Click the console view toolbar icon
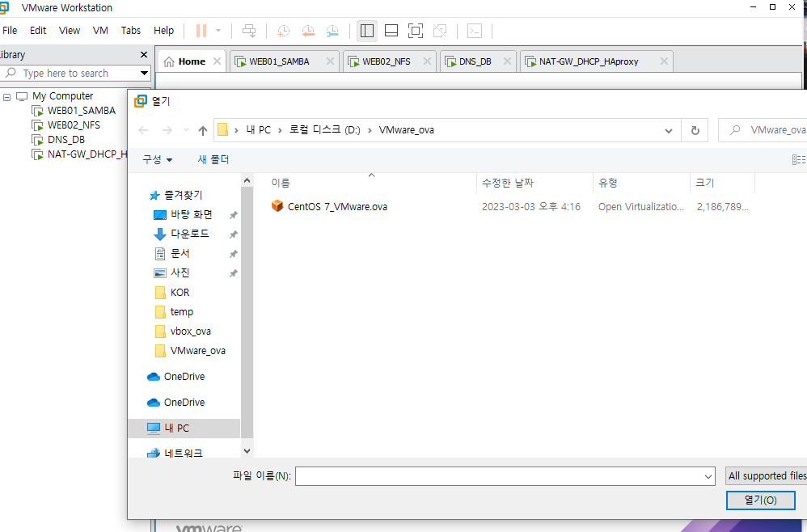This screenshot has width=807, height=532. pyautogui.click(x=475, y=31)
